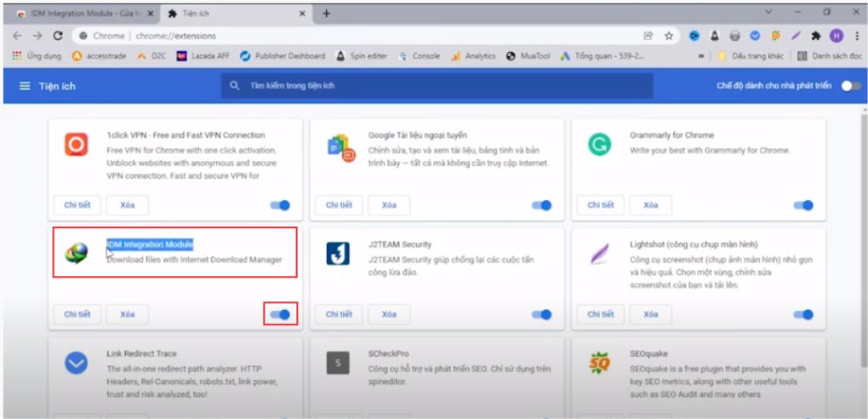Click Xóa for Lightshot

coord(650,314)
